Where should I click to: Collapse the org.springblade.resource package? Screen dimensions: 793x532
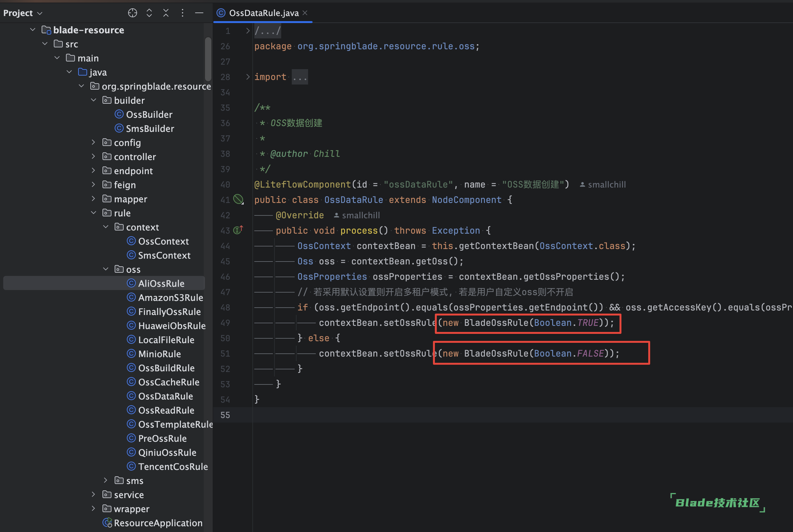(x=81, y=86)
